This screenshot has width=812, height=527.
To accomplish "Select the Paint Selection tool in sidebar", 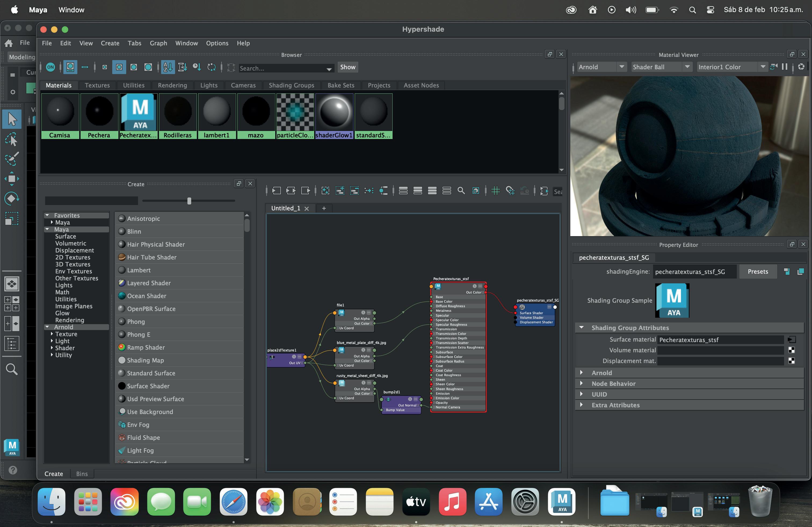I will click(12, 159).
